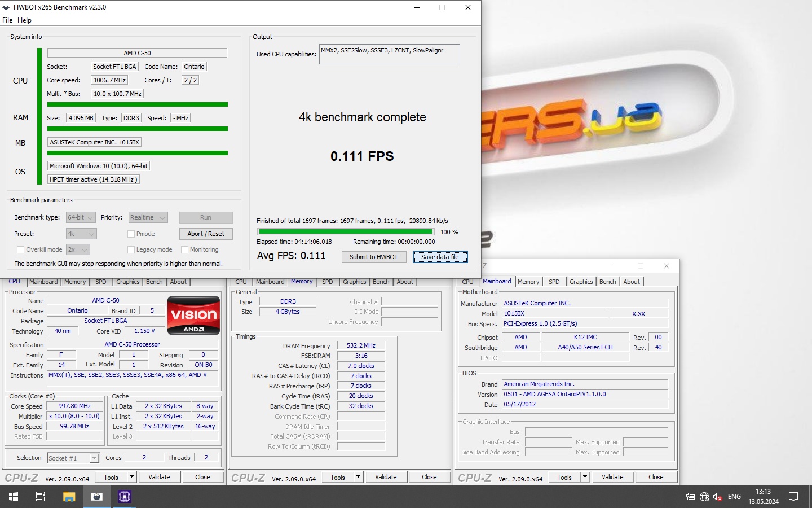Switch to Mainboard tab in first CPU-Z

point(43,282)
